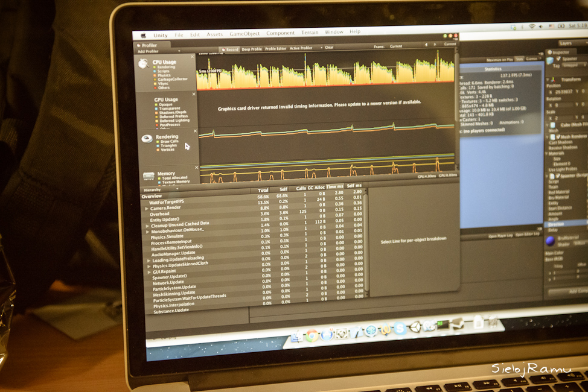Click the Total Allocated color swatch
588x392 pixels.
coord(159,179)
